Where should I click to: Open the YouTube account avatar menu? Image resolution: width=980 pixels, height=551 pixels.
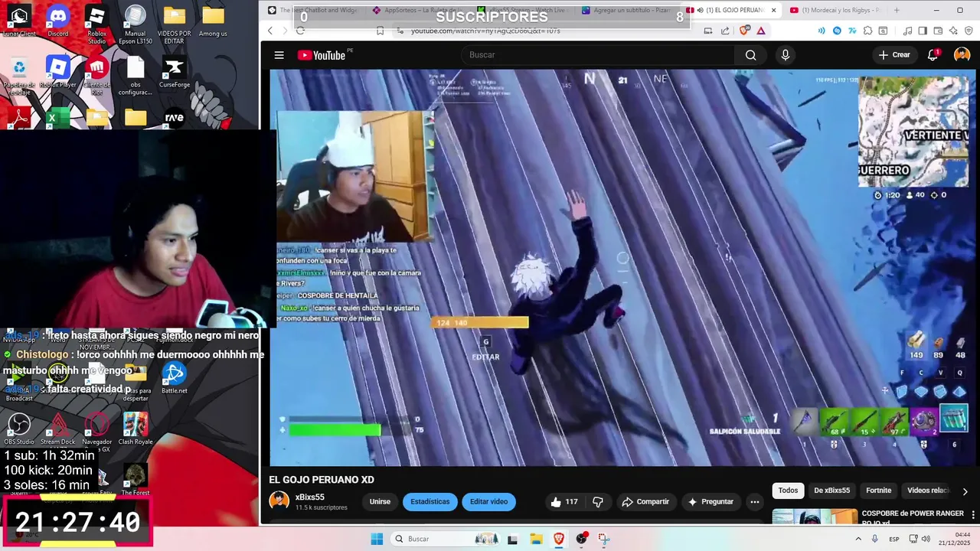(962, 55)
